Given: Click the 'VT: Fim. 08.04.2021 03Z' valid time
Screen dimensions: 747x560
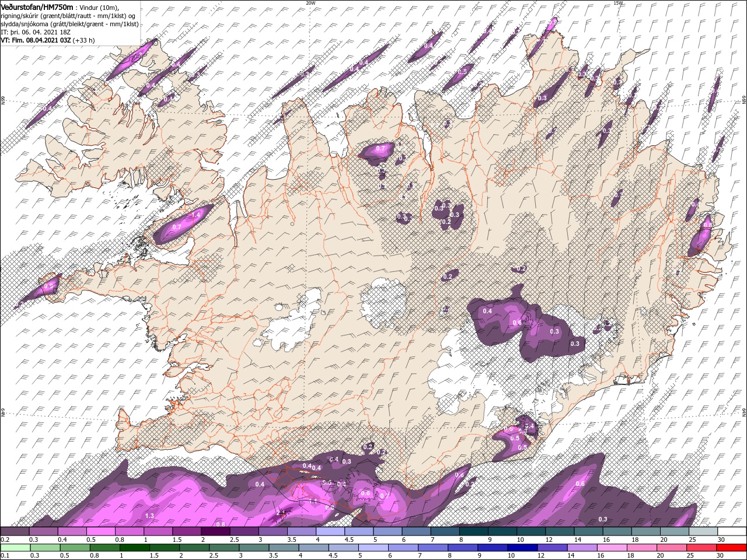Looking at the screenshot, I should (35, 41).
